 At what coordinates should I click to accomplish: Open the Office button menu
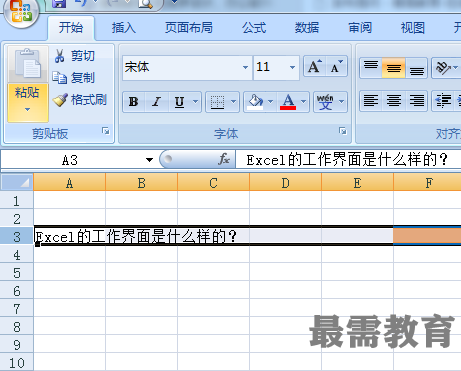coord(21,12)
